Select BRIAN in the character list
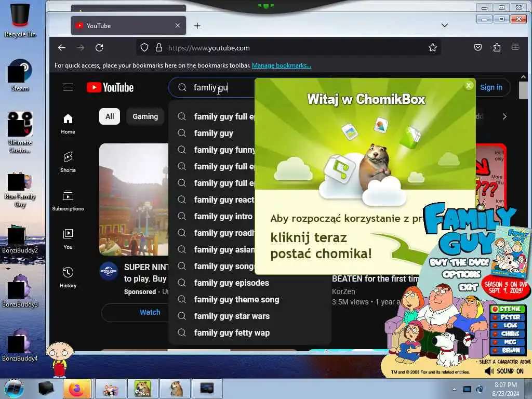Screen dimensions: 532x399 click(x=508, y=350)
